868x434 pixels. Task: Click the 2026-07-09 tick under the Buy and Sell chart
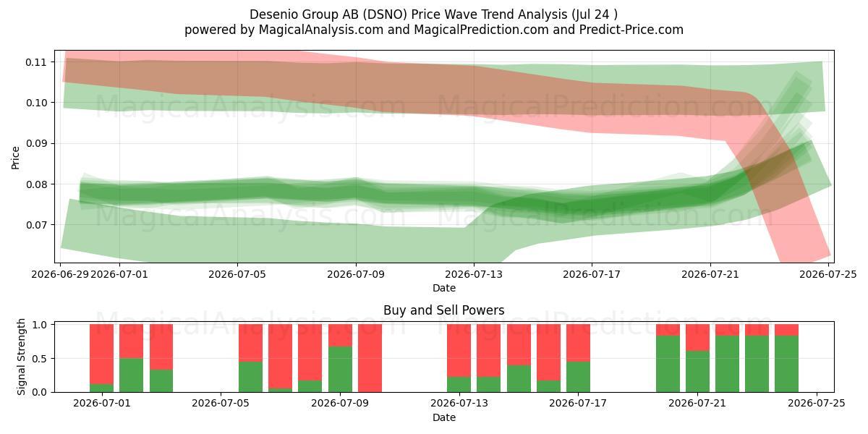tap(340, 404)
